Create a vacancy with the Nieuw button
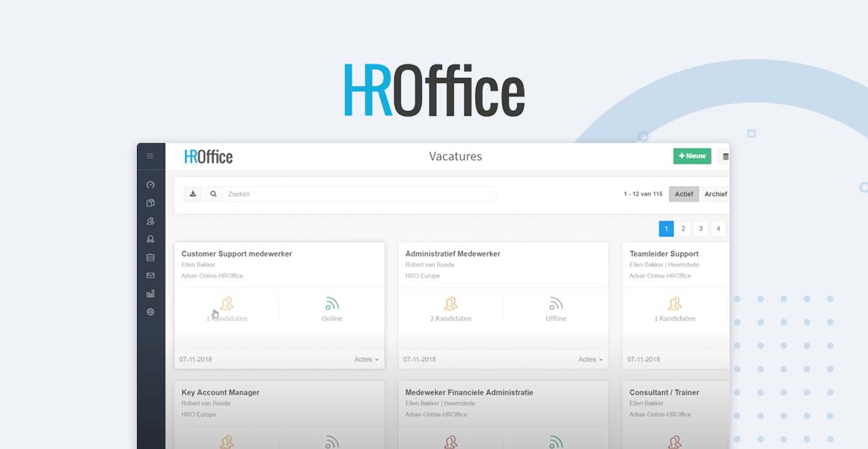This screenshot has width=868, height=449. pyautogui.click(x=691, y=156)
